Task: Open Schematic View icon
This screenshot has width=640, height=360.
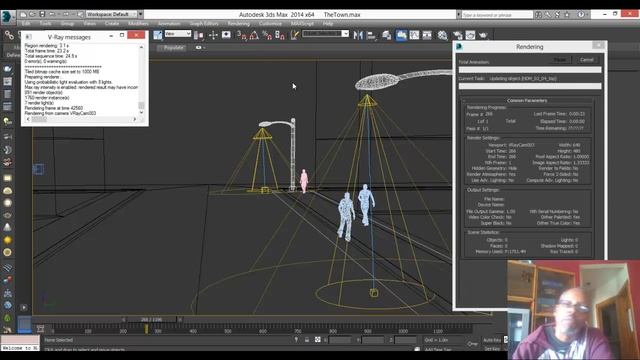Action: tap(427, 36)
